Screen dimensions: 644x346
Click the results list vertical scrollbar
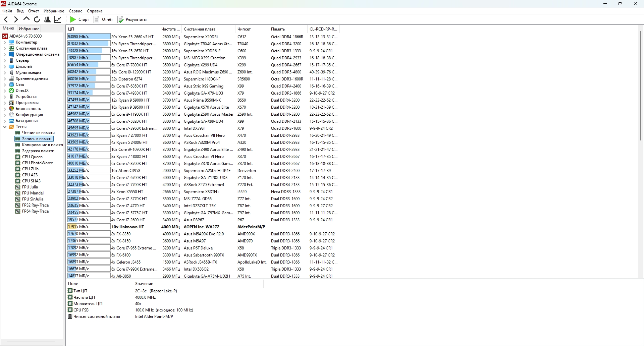click(x=641, y=85)
